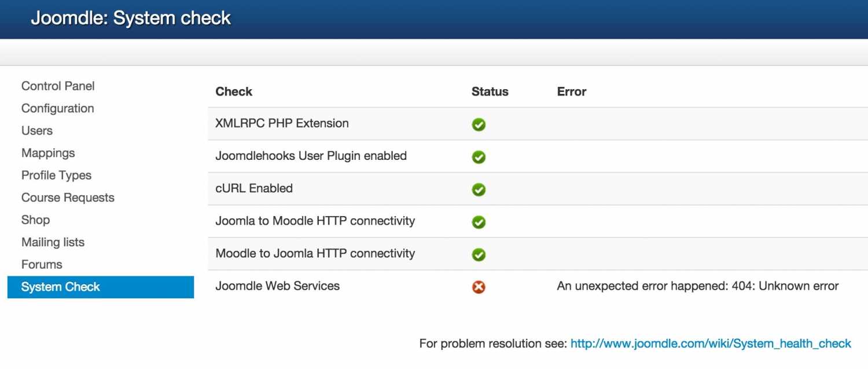This screenshot has width=868, height=369.
Task: Open Profile Types page
Action: click(x=56, y=176)
